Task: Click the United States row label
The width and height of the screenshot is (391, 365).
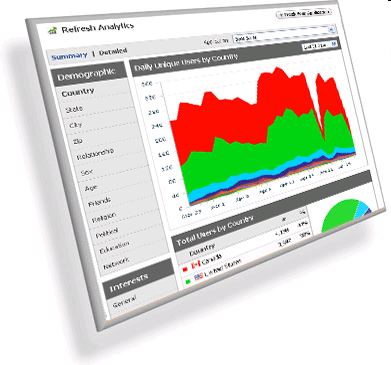Action: (222, 267)
